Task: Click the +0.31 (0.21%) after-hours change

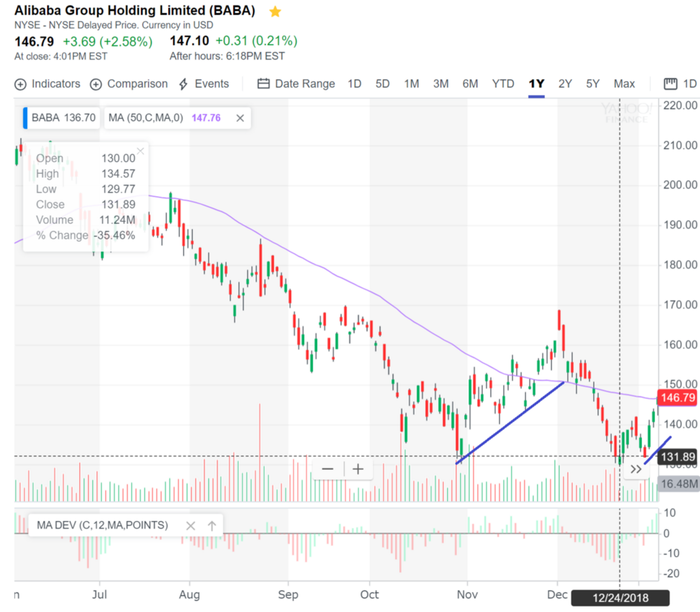Action: pyautogui.click(x=256, y=41)
